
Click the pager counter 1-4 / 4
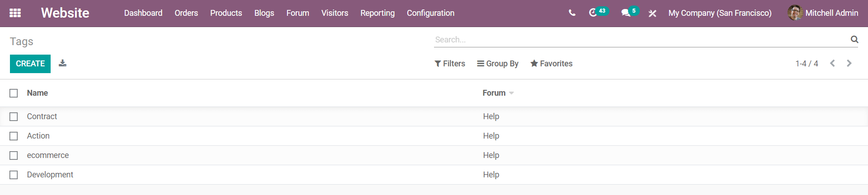807,64
